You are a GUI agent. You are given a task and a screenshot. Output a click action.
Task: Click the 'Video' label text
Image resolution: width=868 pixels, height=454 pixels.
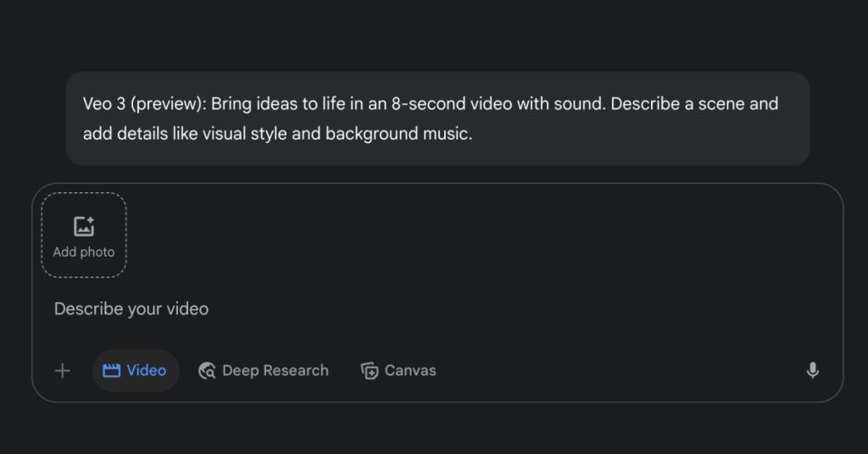(x=147, y=370)
